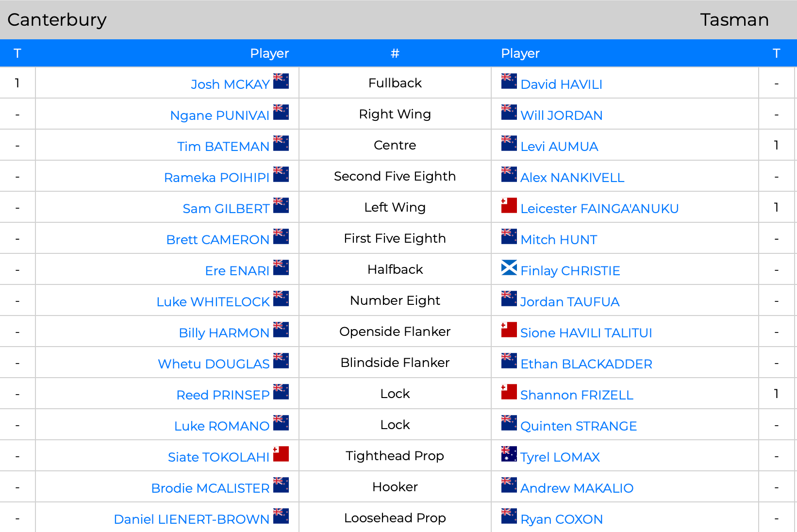Image resolution: width=797 pixels, height=532 pixels.
Task: View Ethan BLACKADDER's player page
Action: [x=586, y=364]
